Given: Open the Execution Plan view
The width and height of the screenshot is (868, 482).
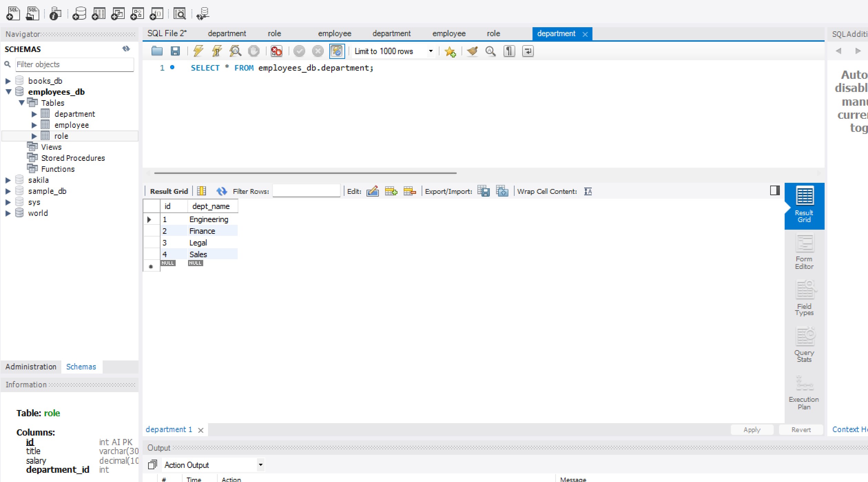Looking at the screenshot, I should click(804, 392).
